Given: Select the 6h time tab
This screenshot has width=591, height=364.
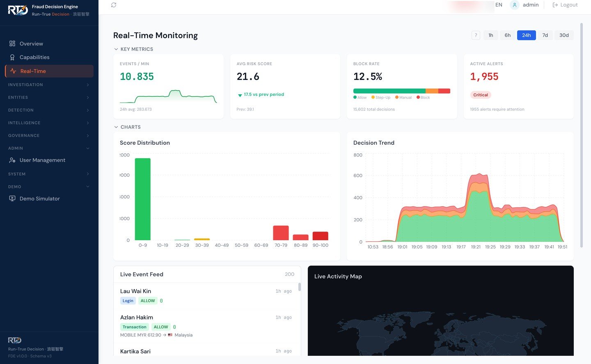Looking at the screenshot, I should [x=507, y=35].
